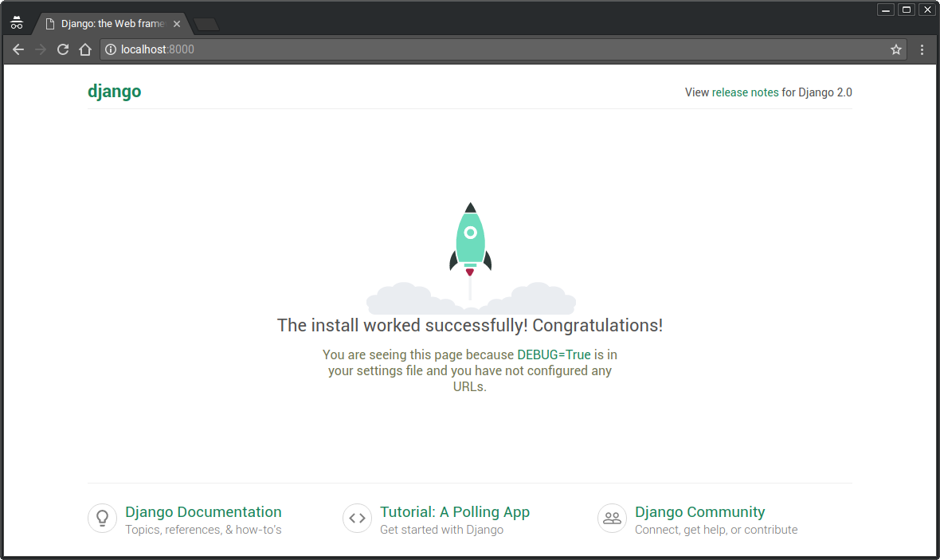Click the rocket ship illustration
Image resolution: width=940 pixels, height=560 pixels.
tap(470, 237)
